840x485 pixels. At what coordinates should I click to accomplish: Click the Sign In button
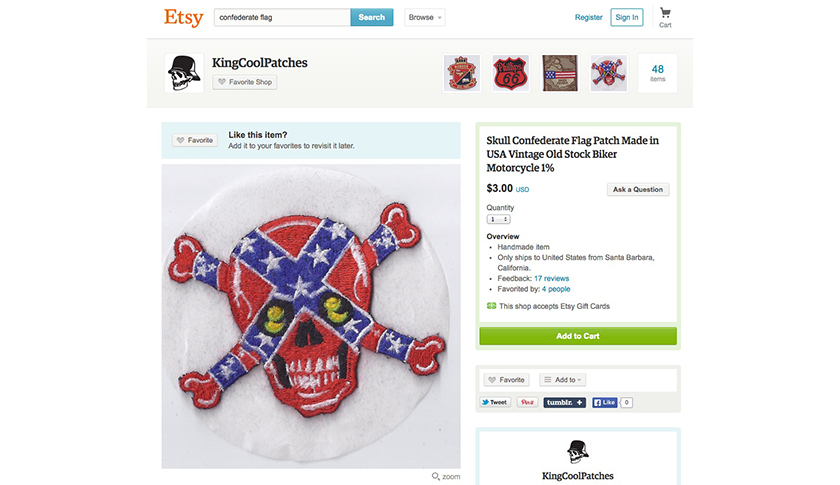(627, 17)
